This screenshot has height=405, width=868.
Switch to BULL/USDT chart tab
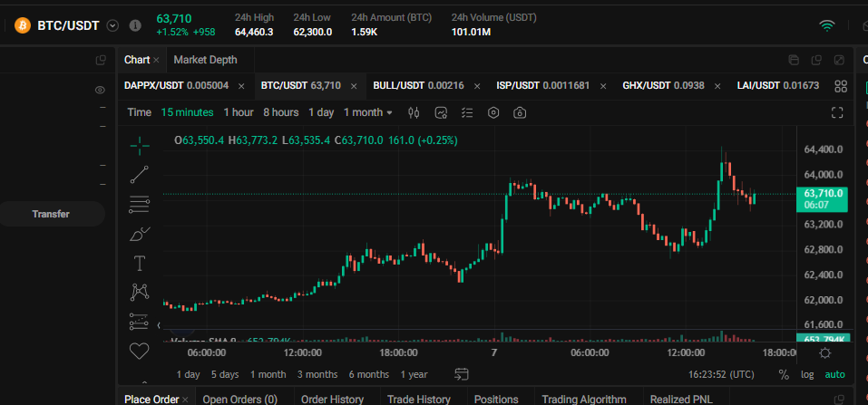418,86
